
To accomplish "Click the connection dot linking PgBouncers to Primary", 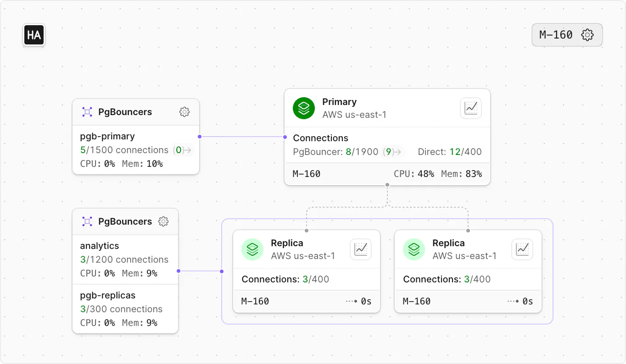I will [199, 136].
